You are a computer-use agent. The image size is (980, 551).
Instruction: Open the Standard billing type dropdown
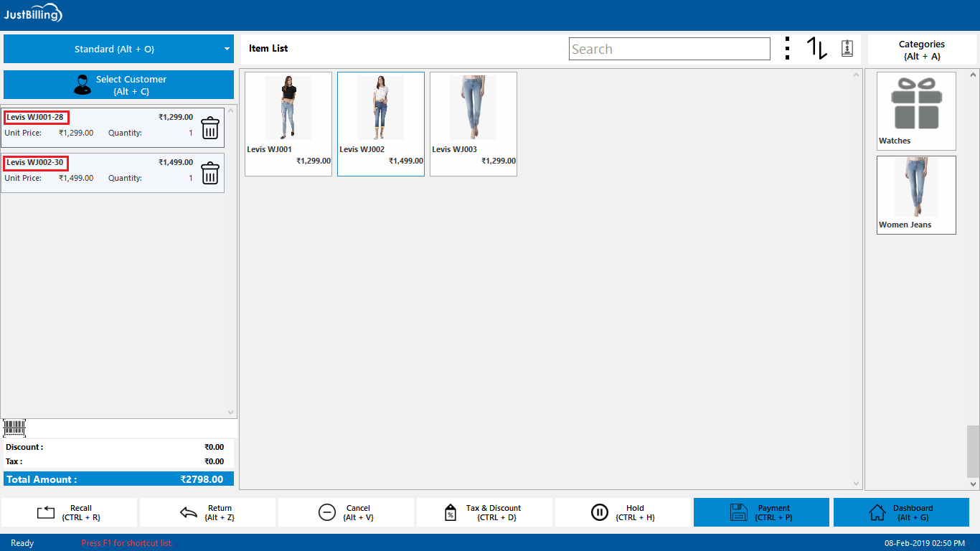[118, 49]
